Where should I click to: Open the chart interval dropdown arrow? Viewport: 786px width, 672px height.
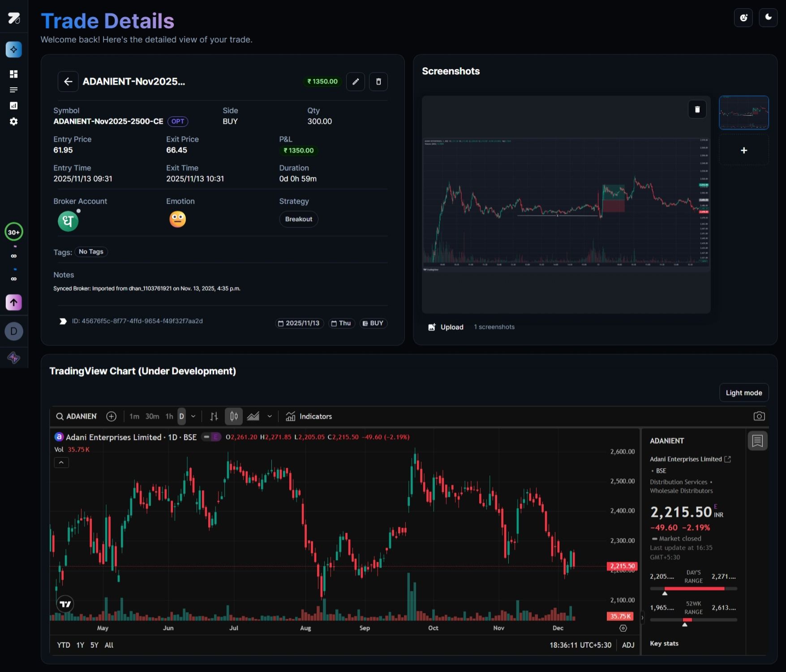193,416
